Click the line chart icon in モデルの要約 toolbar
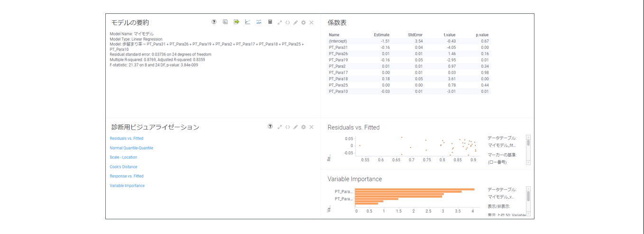Image resolution: width=644 pixels, height=234 pixels. click(248, 22)
